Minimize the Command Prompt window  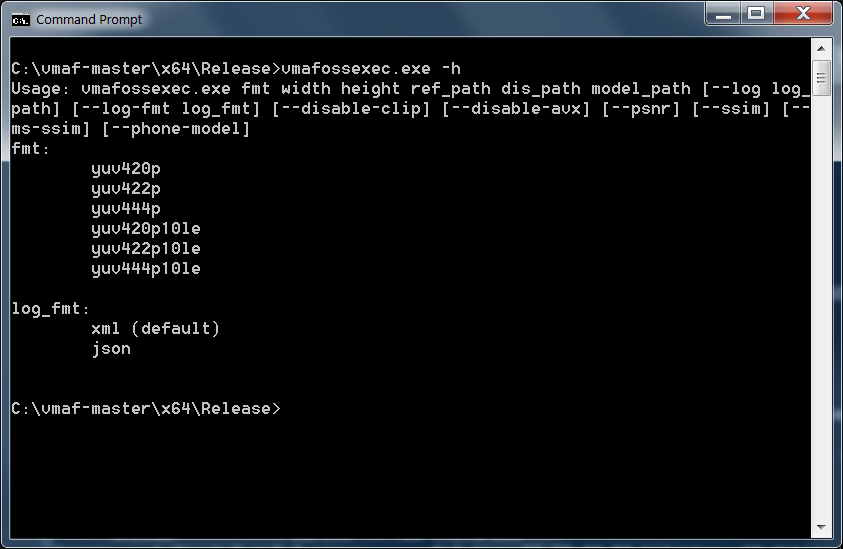[723, 14]
